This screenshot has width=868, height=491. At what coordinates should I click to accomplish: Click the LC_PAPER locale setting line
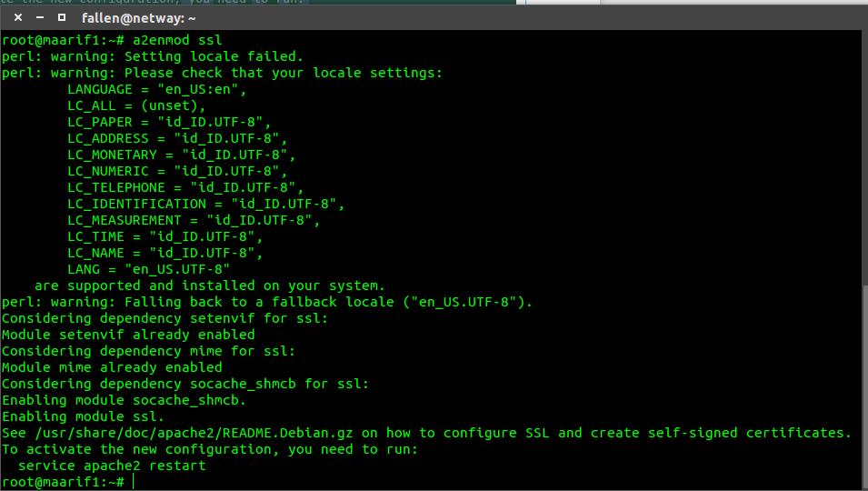pos(169,122)
